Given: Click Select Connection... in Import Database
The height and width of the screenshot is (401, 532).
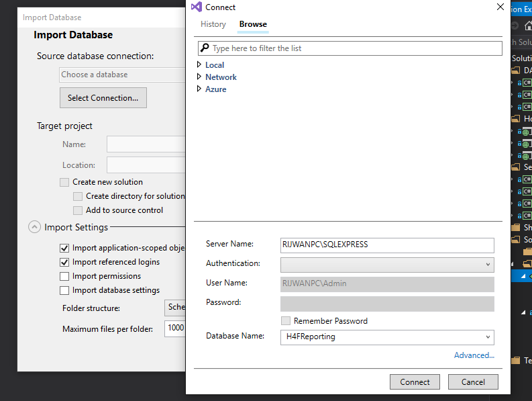Looking at the screenshot, I should click(x=103, y=98).
